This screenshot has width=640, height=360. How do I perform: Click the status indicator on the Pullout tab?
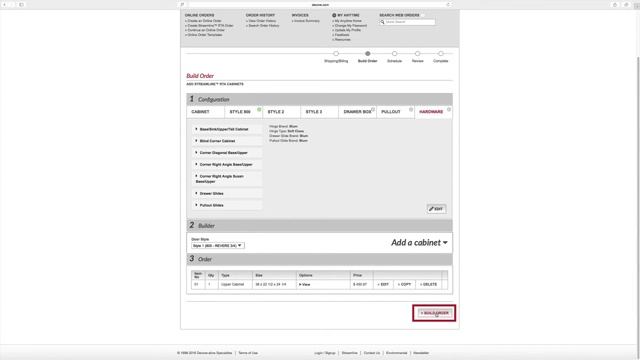[411, 109]
